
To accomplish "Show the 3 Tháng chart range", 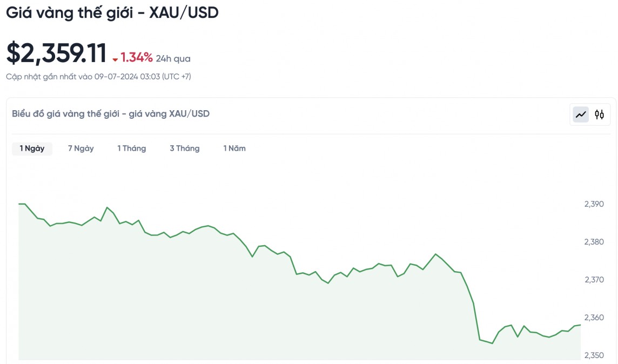I will [x=185, y=149].
